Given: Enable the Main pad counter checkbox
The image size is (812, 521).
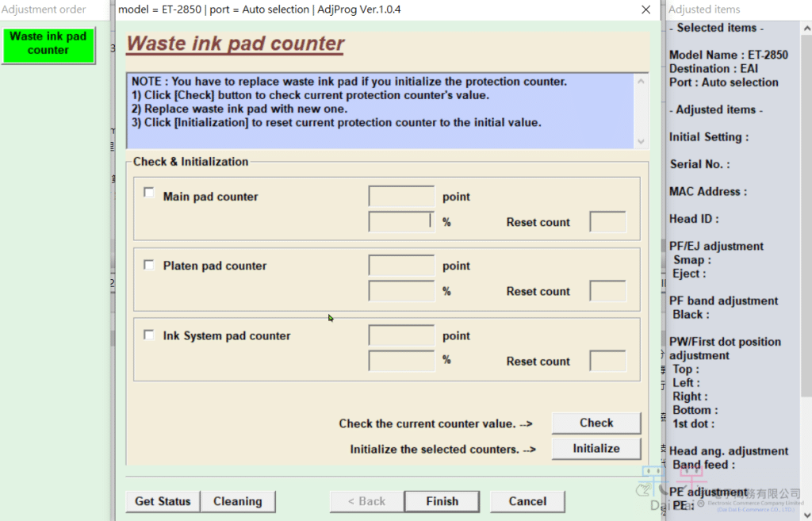Looking at the screenshot, I should click(x=149, y=193).
